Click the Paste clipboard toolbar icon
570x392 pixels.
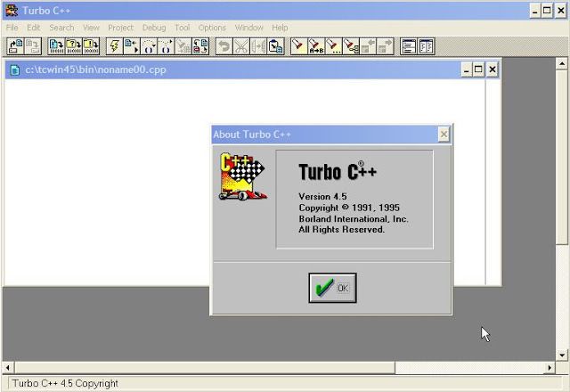tap(276, 46)
